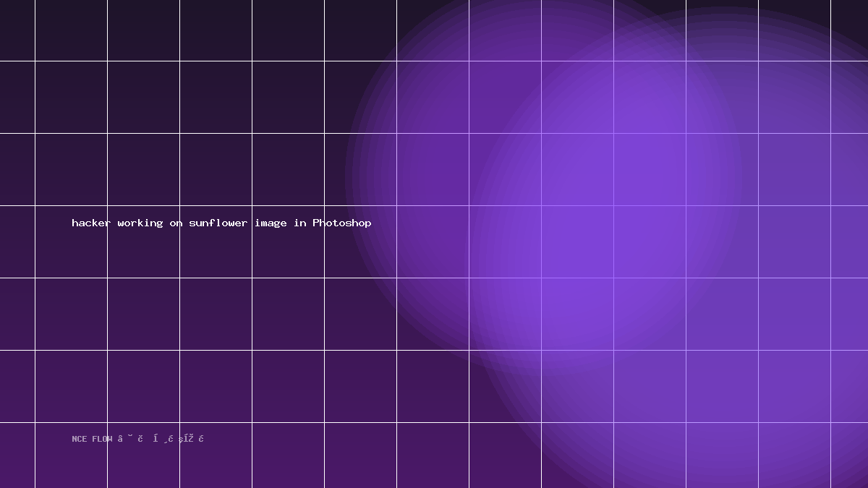The image size is (868, 488).
Task: Click the caption "hacker working on sunflower image in Photoshop"
Action: pos(221,223)
